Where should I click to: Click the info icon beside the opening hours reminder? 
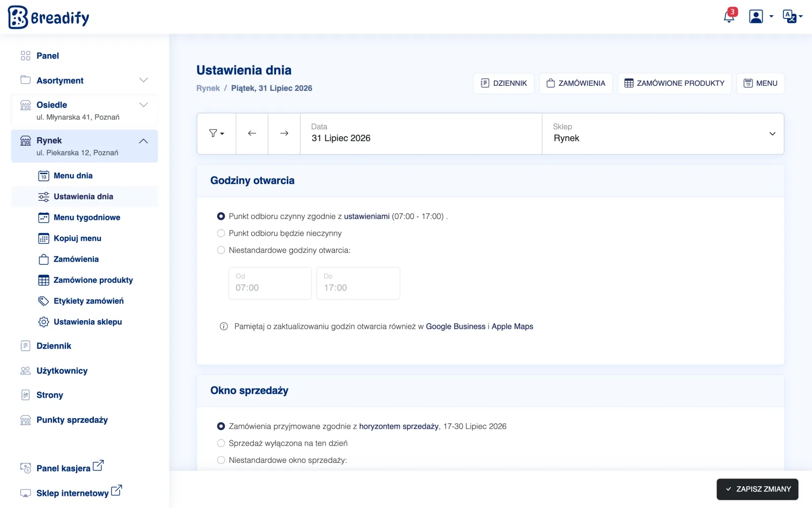point(224,327)
